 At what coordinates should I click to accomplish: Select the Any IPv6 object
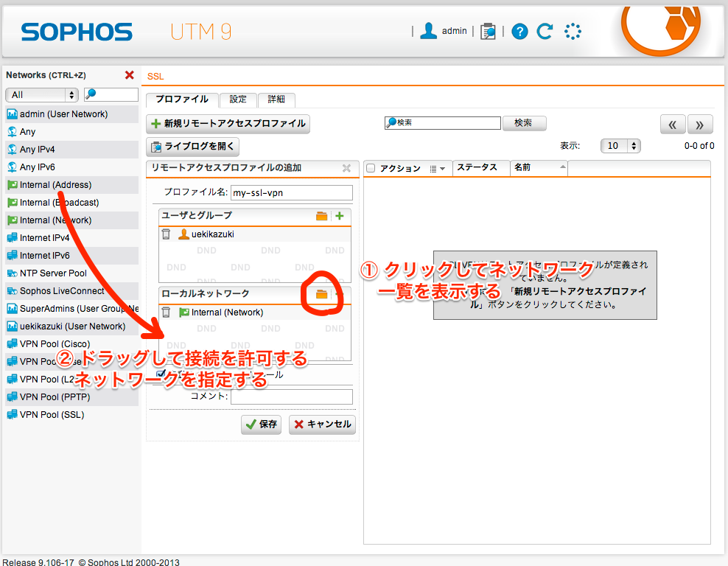pyautogui.click(x=72, y=167)
